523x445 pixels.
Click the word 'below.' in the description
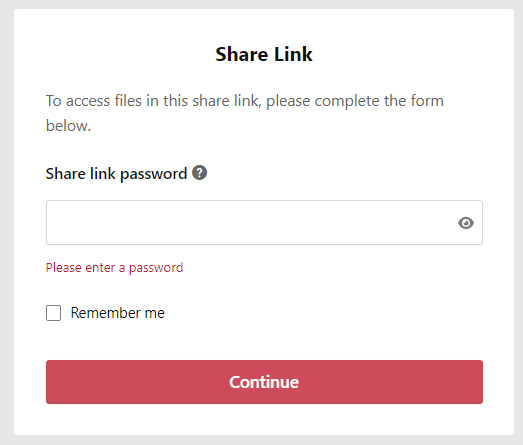click(x=68, y=126)
